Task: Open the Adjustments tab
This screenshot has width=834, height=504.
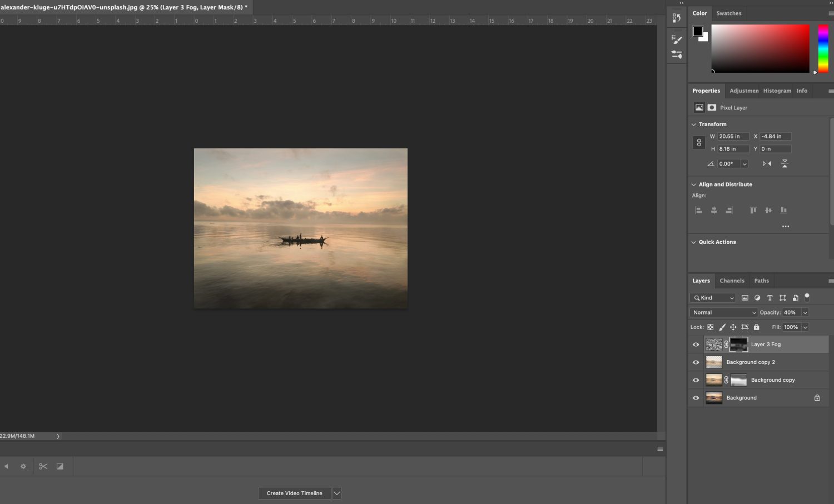Action: [x=744, y=91]
